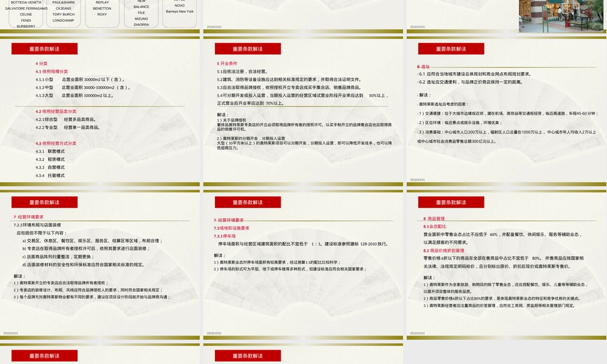Click the '5.3应合法取得品牌授权' line

[290, 88]
